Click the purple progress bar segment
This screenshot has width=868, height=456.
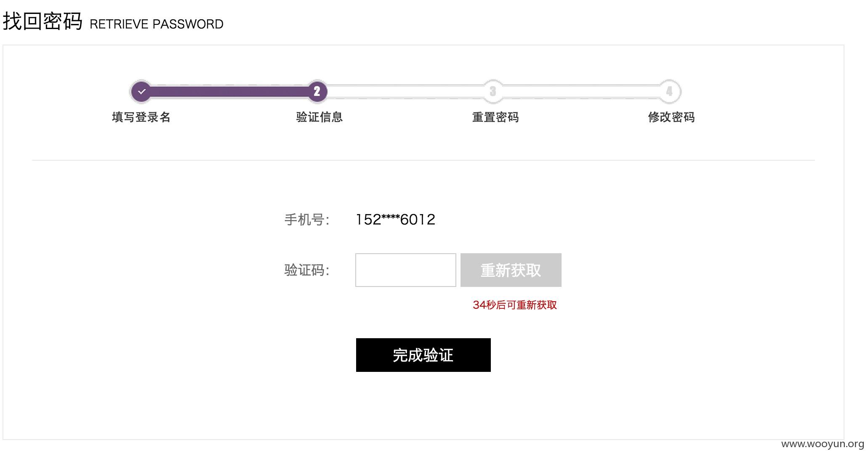(229, 91)
